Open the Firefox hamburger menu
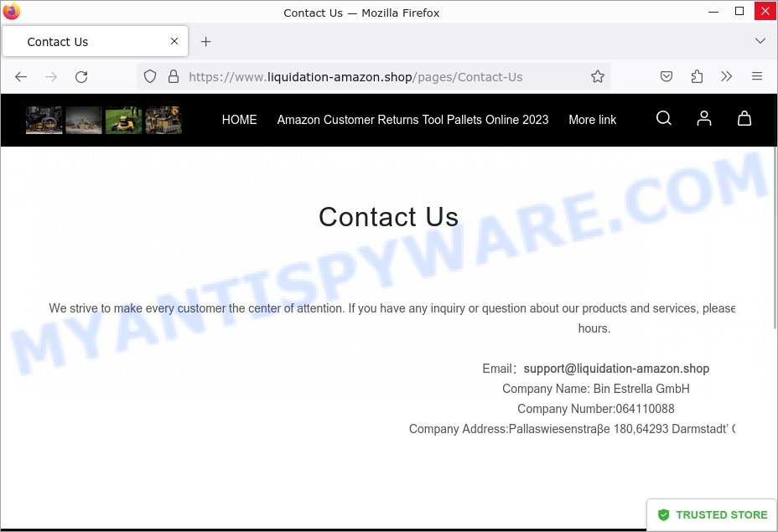This screenshot has height=532, width=778. click(x=757, y=76)
